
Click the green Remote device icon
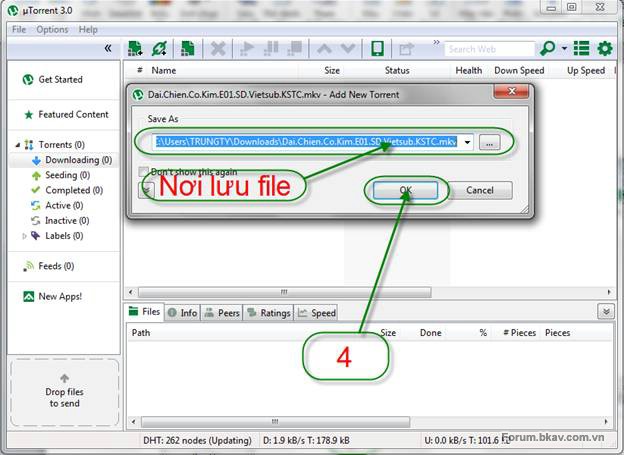tap(377, 48)
